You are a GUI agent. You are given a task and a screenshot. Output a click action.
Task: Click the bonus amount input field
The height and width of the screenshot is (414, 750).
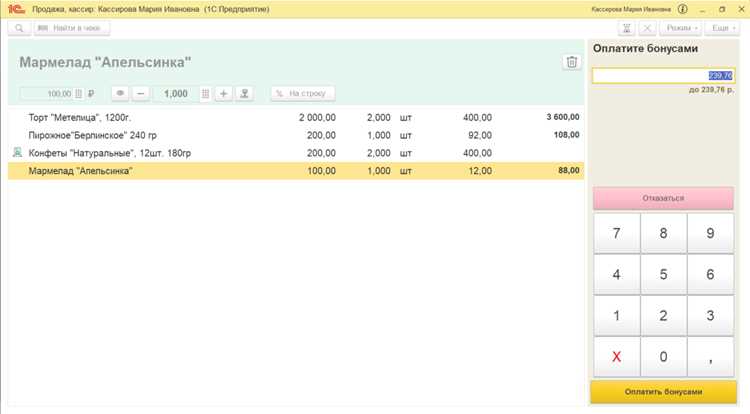[x=663, y=76]
